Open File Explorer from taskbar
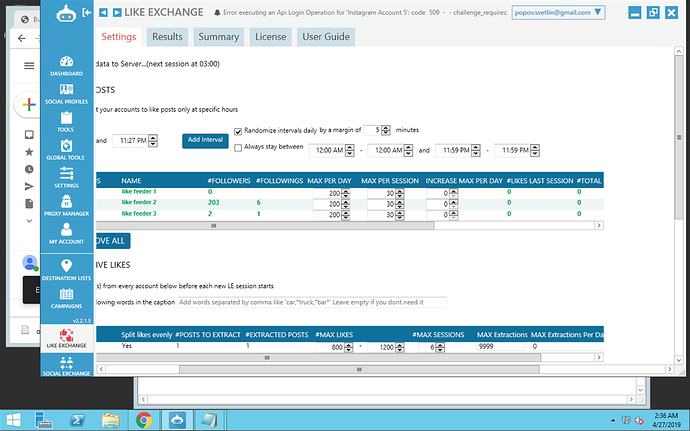The width and height of the screenshot is (690, 431). [110, 420]
